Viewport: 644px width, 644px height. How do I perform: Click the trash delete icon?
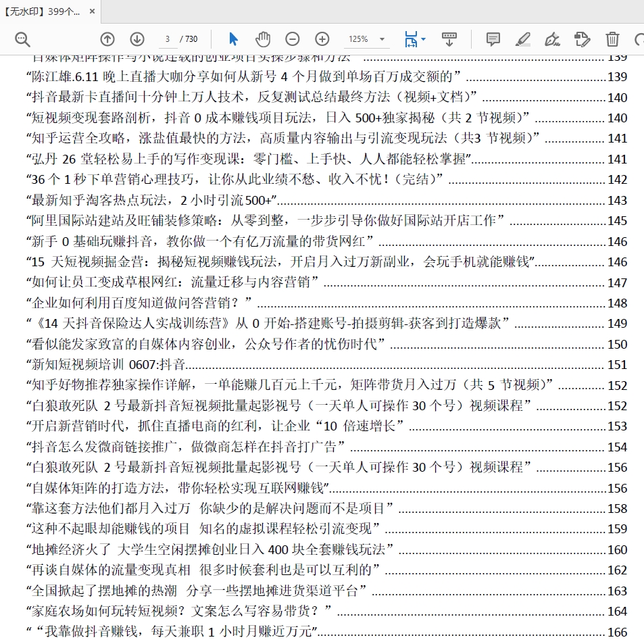click(612, 39)
